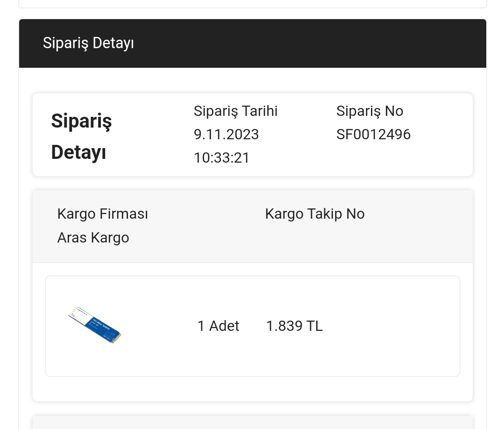This screenshot has width=504, height=429.
Task: Click the WD Blue SSD product thumbnail
Action: click(x=95, y=326)
